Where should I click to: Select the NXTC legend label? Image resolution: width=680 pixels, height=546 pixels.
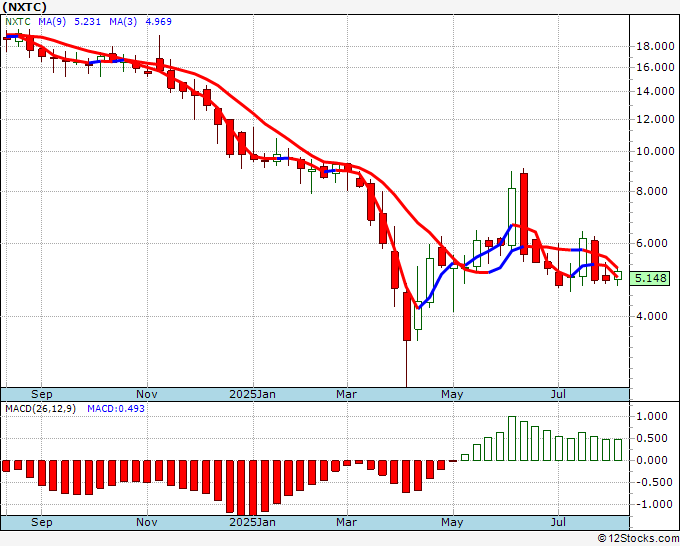click(18, 22)
